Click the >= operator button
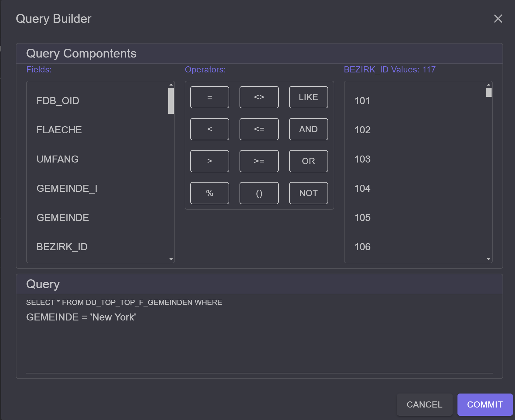The height and width of the screenshot is (420, 515). 259,161
